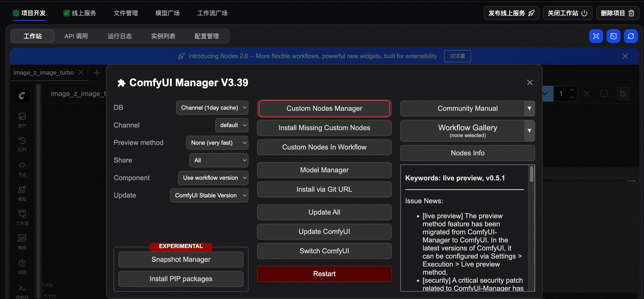The height and width of the screenshot is (299, 644).
Task: Expand the run button dropdown chevron
Action: [546, 94]
